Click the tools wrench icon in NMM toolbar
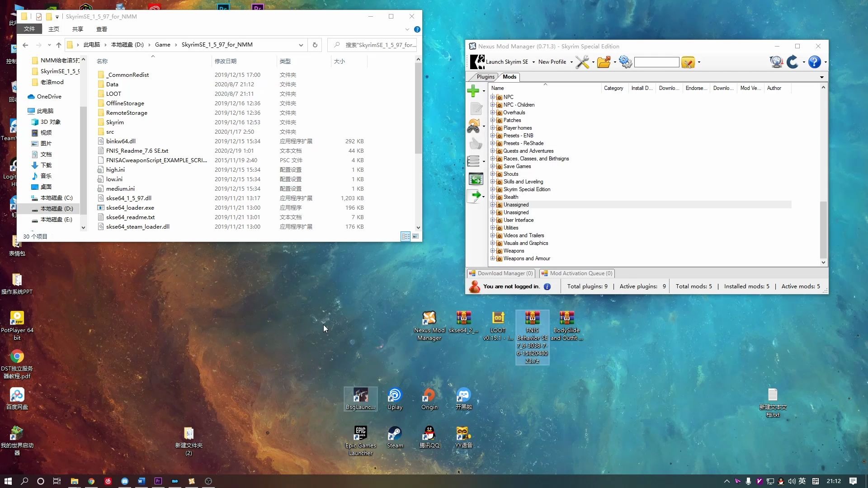 coord(582,62)
